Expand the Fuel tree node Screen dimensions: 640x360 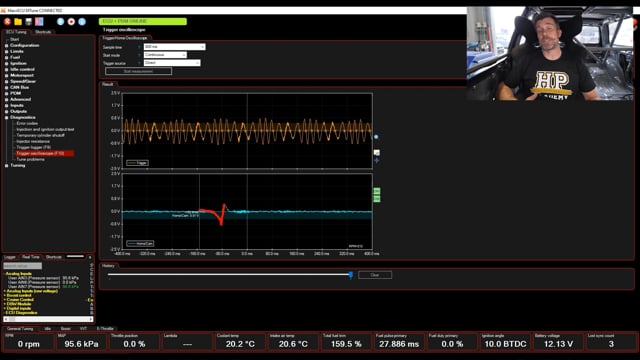(x=7, y=58)
